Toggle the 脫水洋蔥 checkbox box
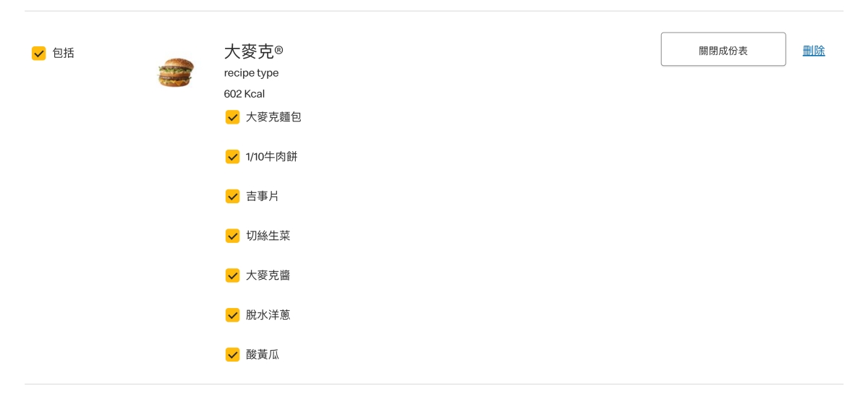Screen dimensions: 868x397 [232, 315]
